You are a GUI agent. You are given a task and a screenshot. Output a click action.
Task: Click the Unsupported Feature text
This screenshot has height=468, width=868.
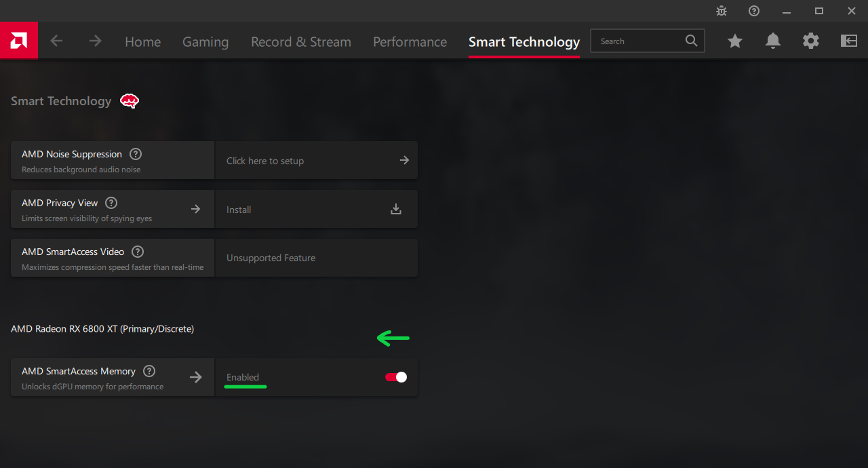click(271, 258)
